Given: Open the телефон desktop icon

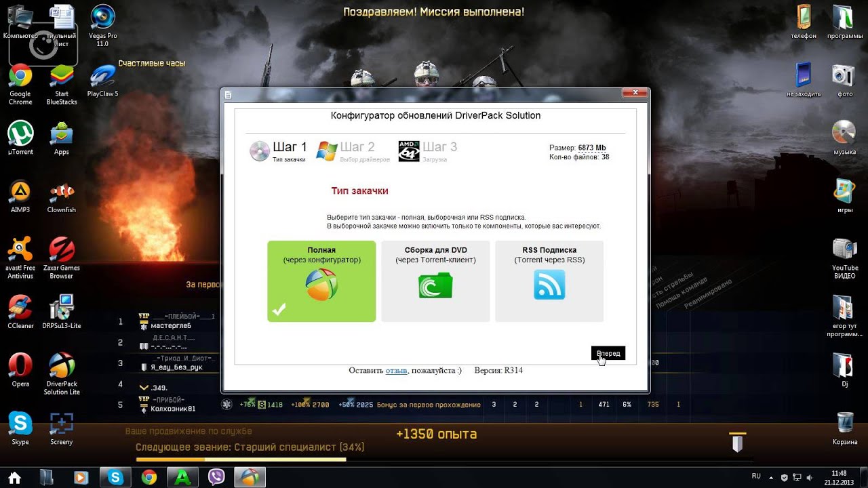Looking at the screenshot, I should (x=804, y=22).
